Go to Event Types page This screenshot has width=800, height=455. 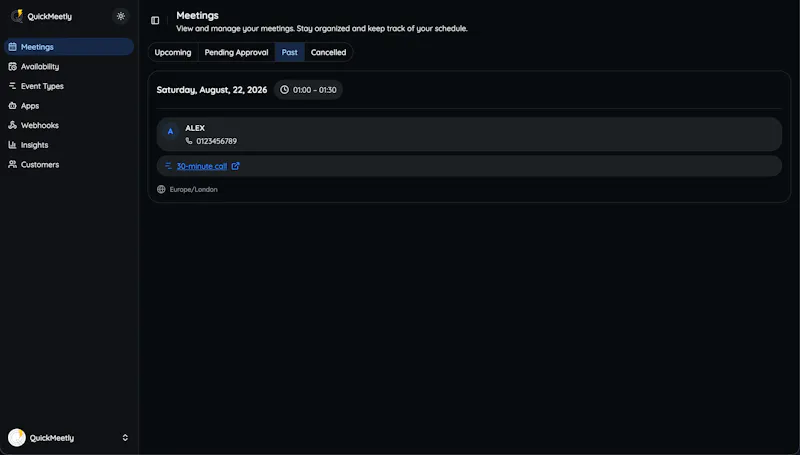point(69,86)
